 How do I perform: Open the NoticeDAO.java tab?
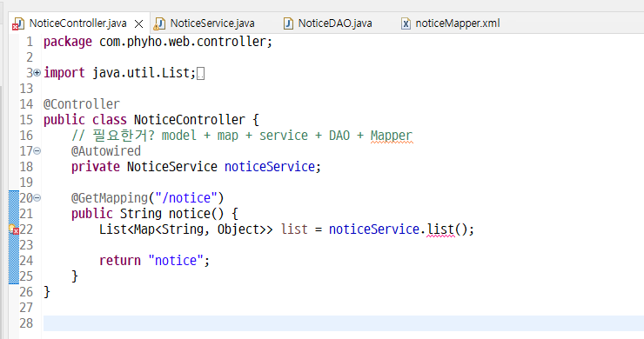pos(335,23)
